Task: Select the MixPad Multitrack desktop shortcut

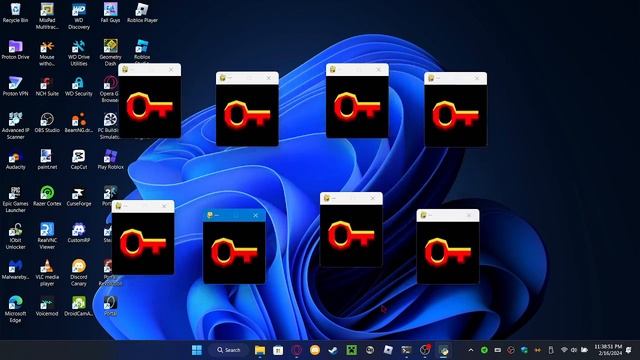Action: coord(47,16)
